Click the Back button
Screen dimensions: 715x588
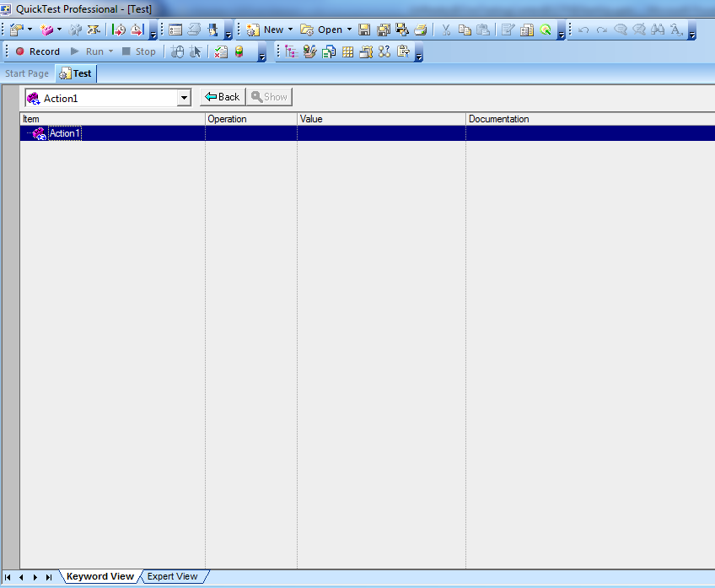pos(223,97)
